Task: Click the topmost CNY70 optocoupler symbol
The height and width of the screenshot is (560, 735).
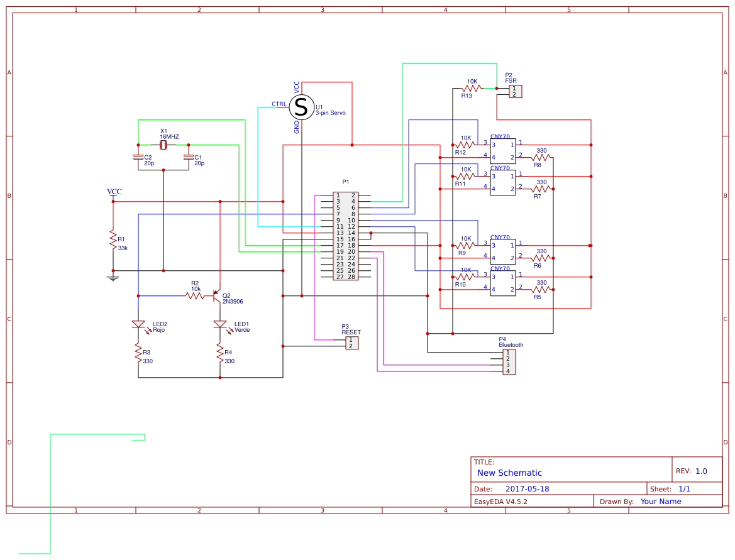Action: pos(503,150)
